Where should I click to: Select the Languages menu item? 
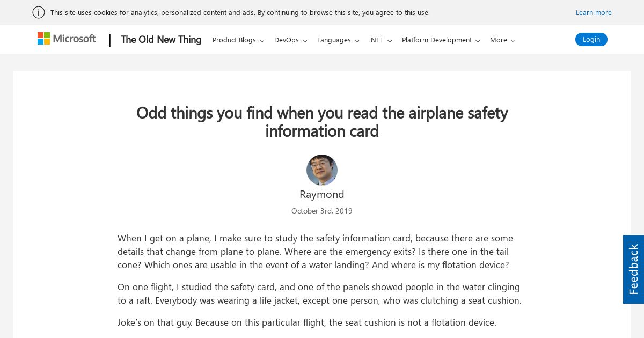338,40
